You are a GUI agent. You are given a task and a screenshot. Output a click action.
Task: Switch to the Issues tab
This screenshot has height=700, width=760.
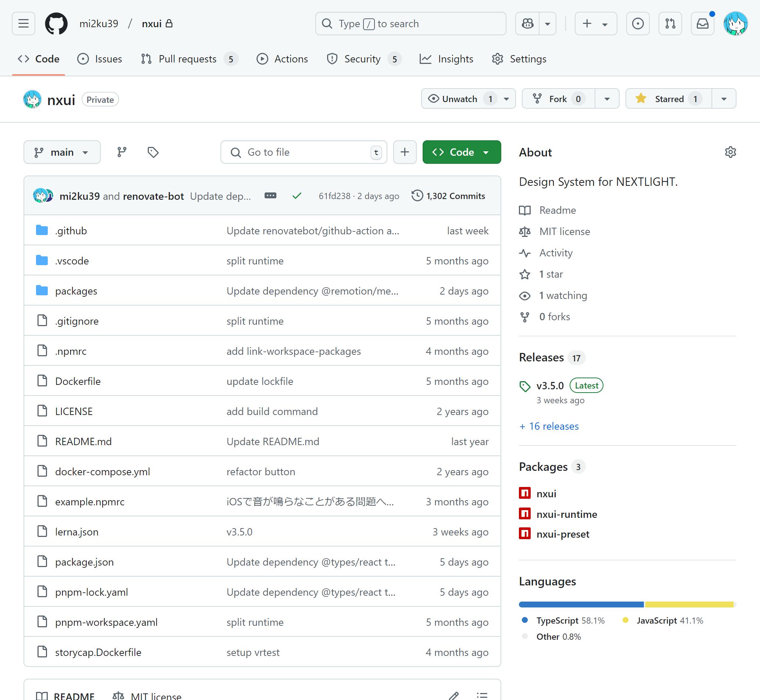coord(100,59)
